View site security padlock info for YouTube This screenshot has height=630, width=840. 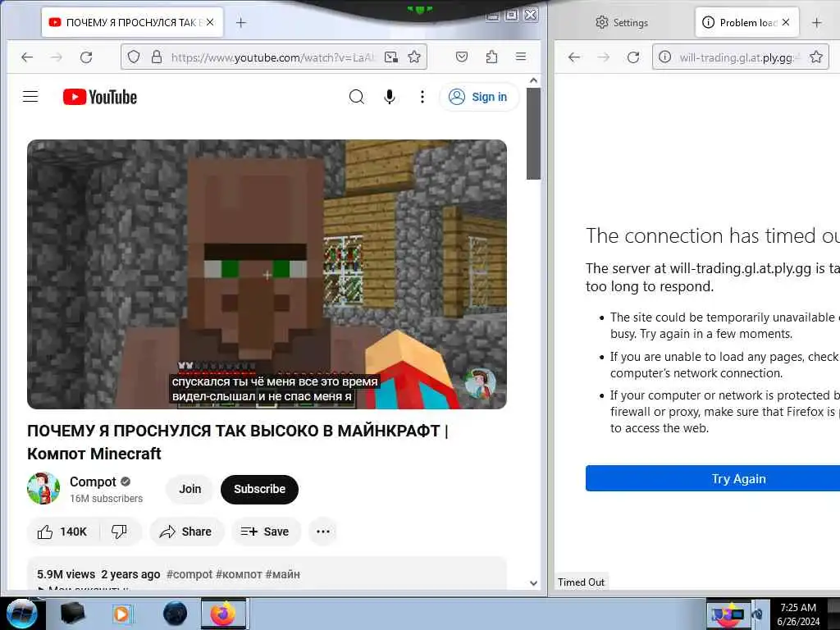point(157,57)
